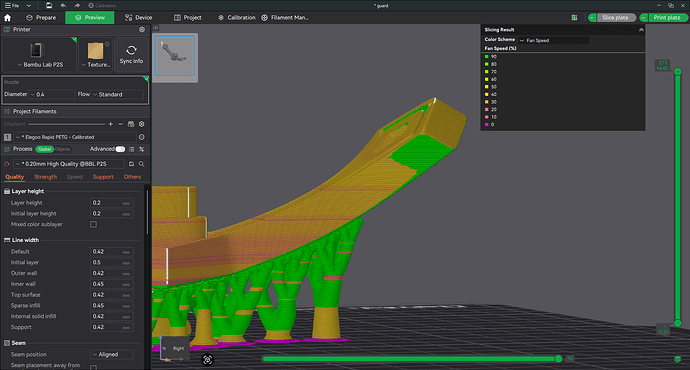This screenshot has width=690, height=370.
Task: Click the horizontal move slider handle
Action: click(558, 359)
